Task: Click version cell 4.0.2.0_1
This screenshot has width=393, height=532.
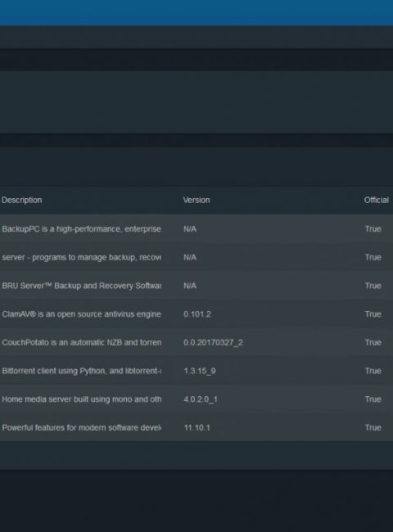Action: coord(201,399)
